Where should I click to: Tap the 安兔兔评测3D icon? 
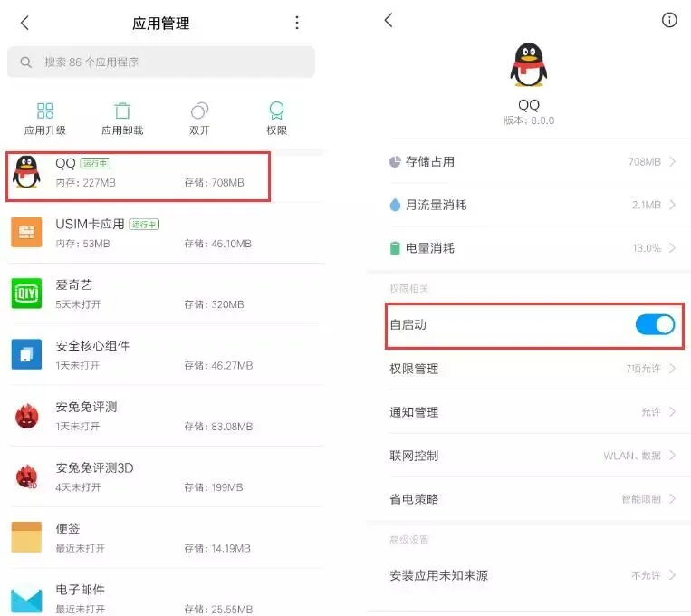pos(26,476)
